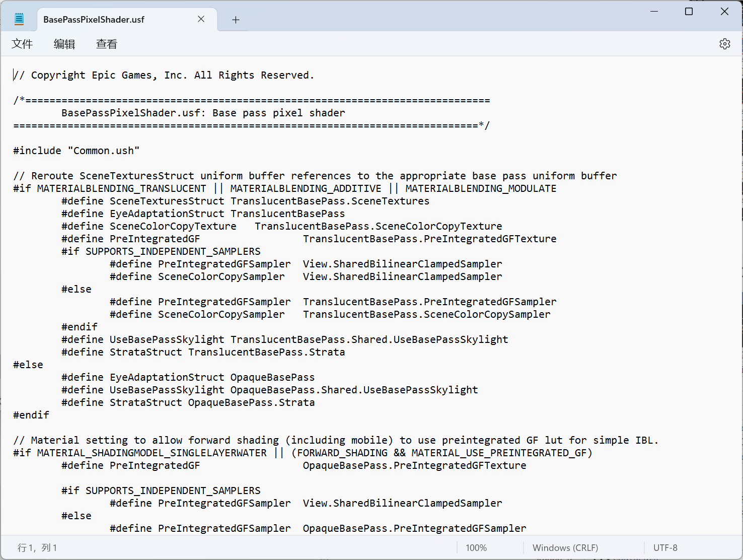Click the '// Material setting to allow forward shading' comment
This screenshot has height=560, width=743.
(336, 440)
